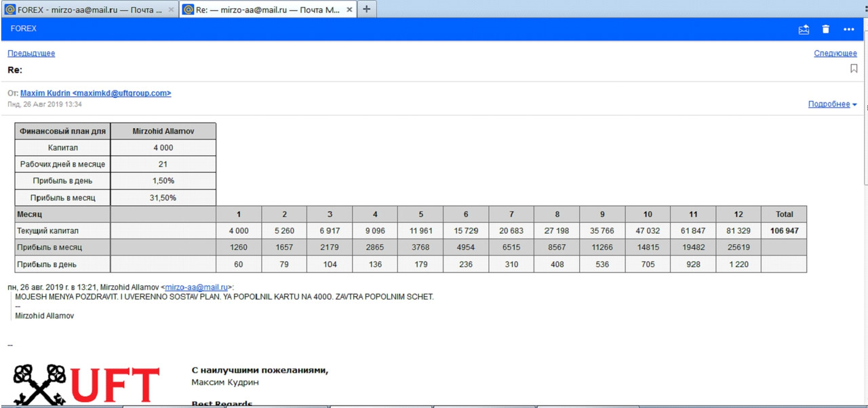The height and width of the screenshot is (408, 868).
Task: Select daily profit value 310
Action: (x=511, y=264)
